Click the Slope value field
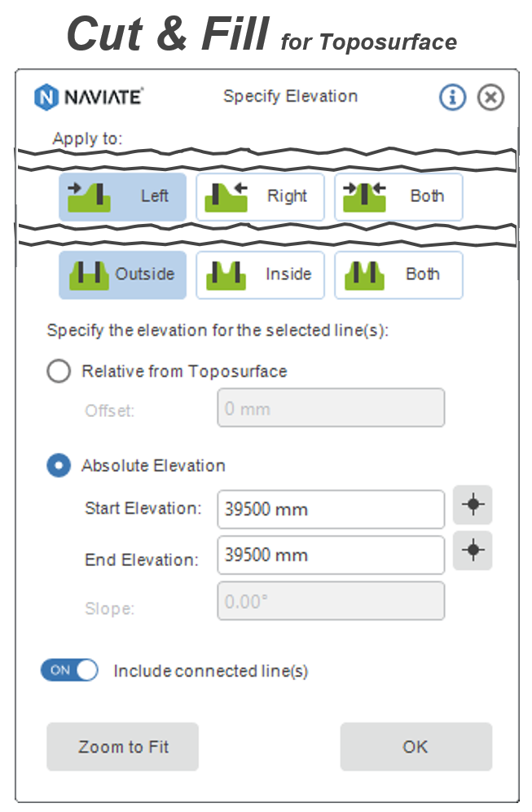 pos(330,600)
